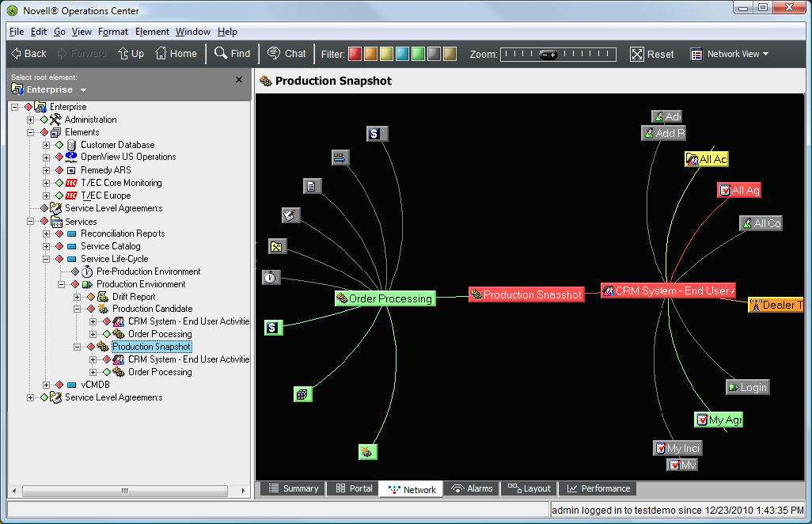Close the root element selection panel
Viewport: 812px width, 524px height.
[x=239, y=80]
